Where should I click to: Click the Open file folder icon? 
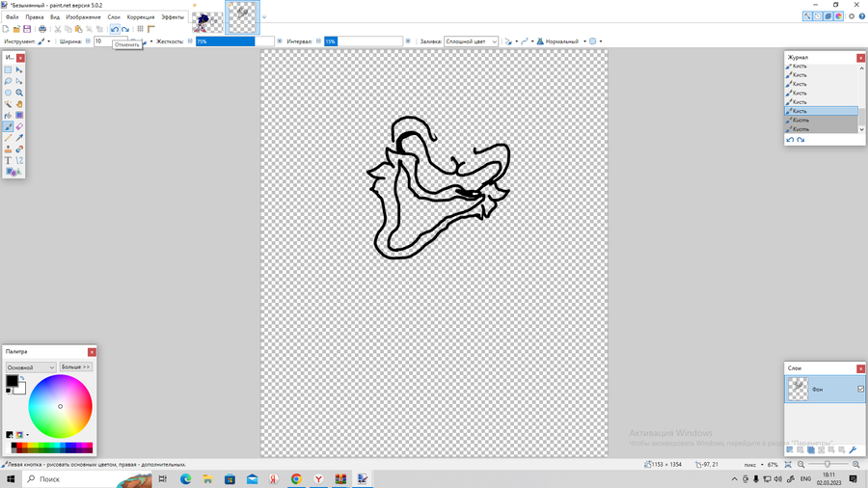tap(16, 29)
